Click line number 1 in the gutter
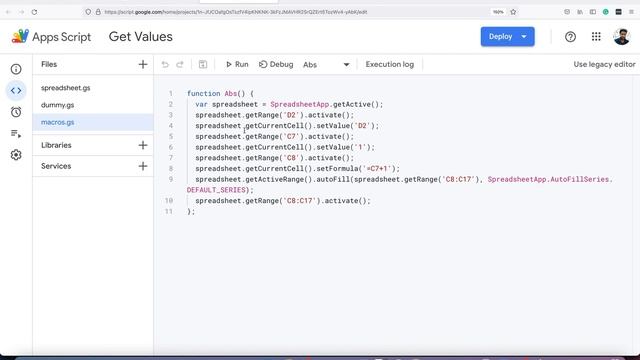Image resolution: width=640 pixels, height=360 pixels. [171, 93]
